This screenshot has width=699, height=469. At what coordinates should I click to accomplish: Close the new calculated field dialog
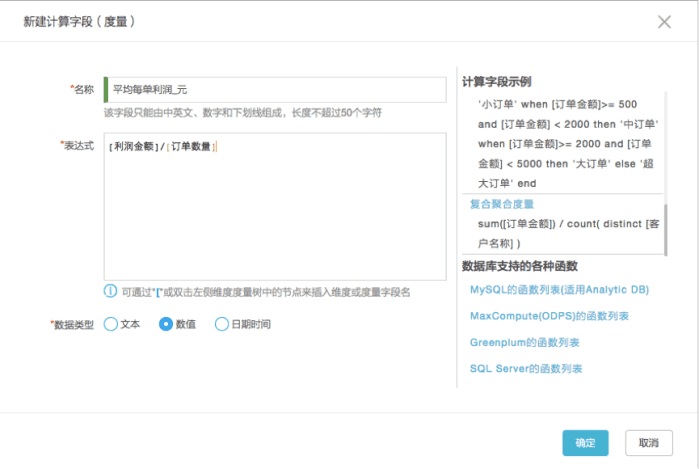(664, 21)
